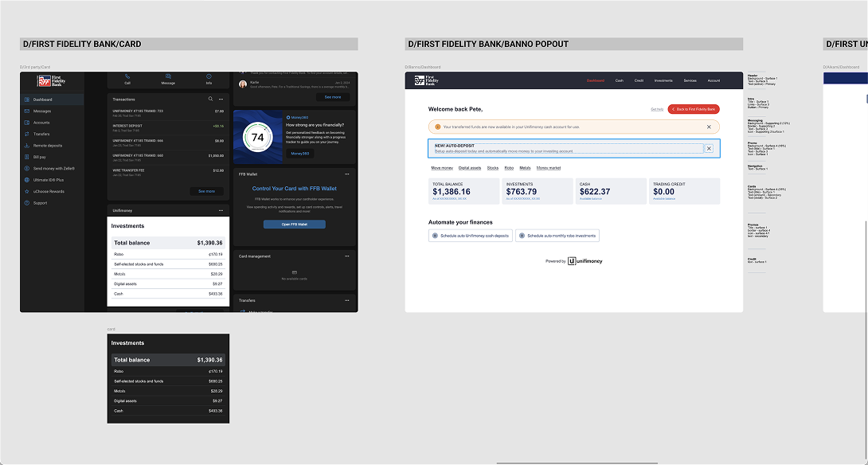Image resolution: width=868 pixels, height=465 pixels.
Task: Select Messages in the left sidebar
Action: 42,111
